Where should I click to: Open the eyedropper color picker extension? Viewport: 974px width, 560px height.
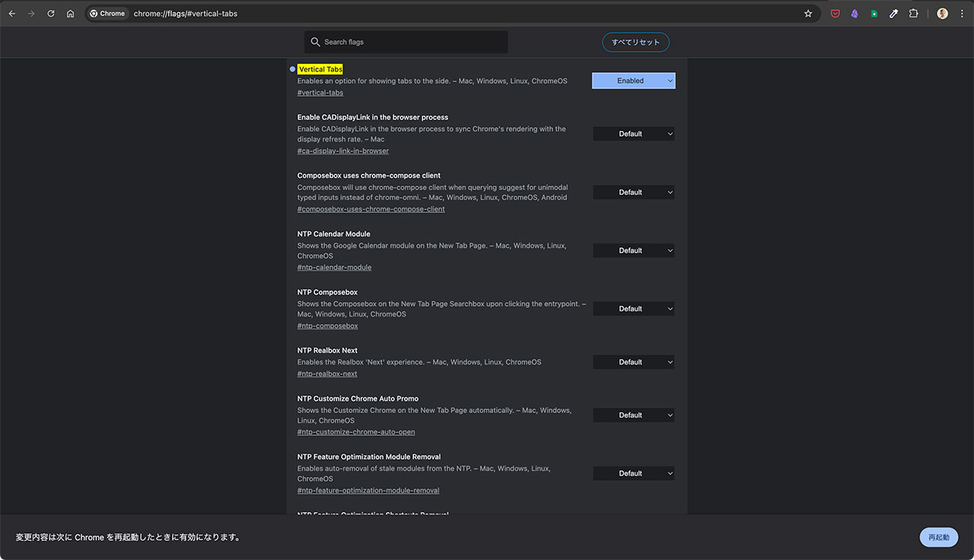click(x=894, y=14)
